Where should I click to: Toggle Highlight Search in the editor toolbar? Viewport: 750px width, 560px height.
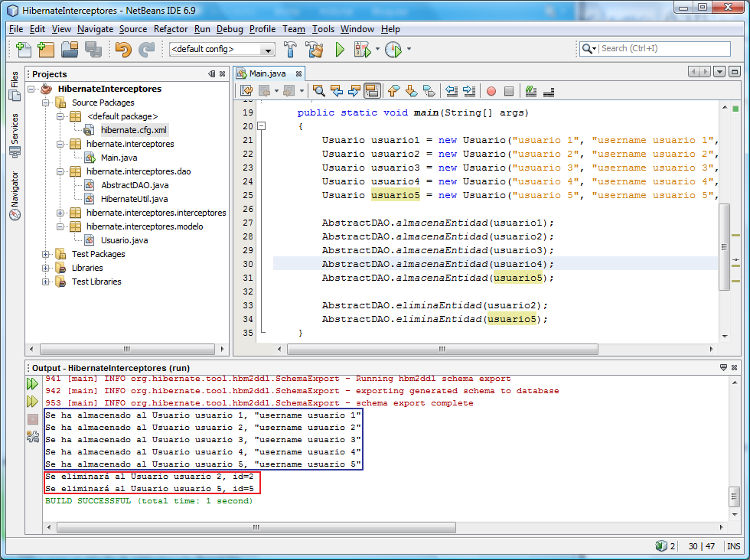point(372,90)
